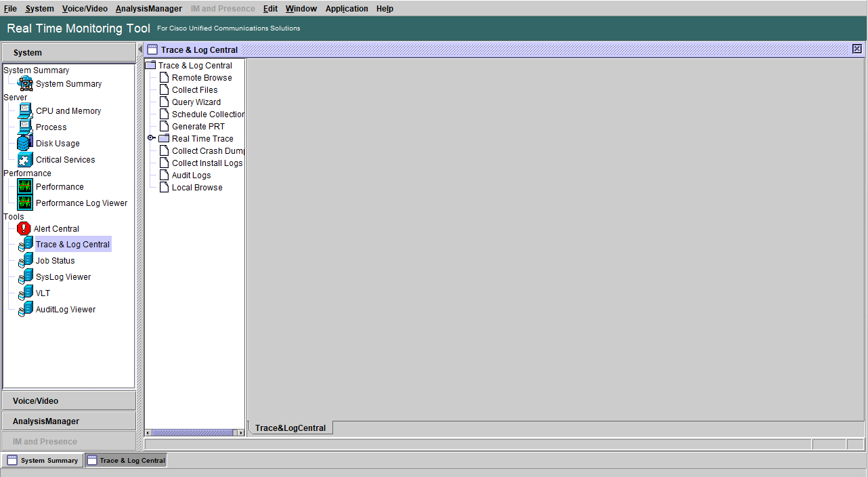
Task: Expand the AnalysisManager drawer
Action: (69, 421)
